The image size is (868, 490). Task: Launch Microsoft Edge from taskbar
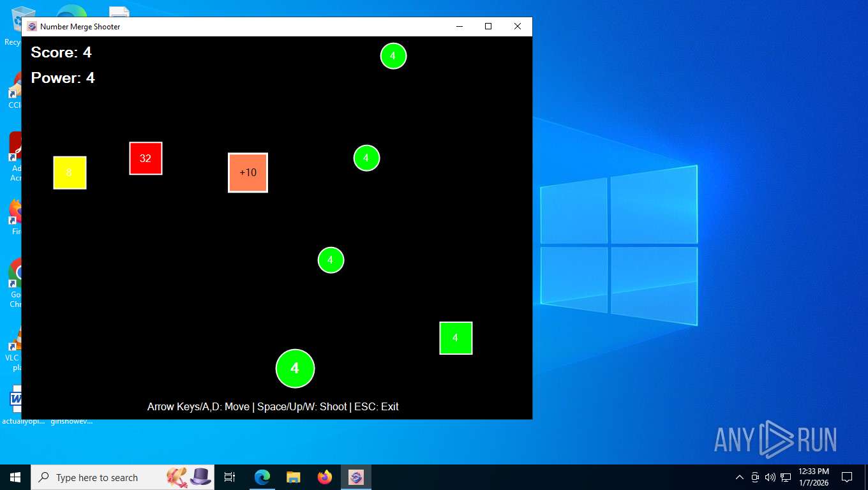262,477
